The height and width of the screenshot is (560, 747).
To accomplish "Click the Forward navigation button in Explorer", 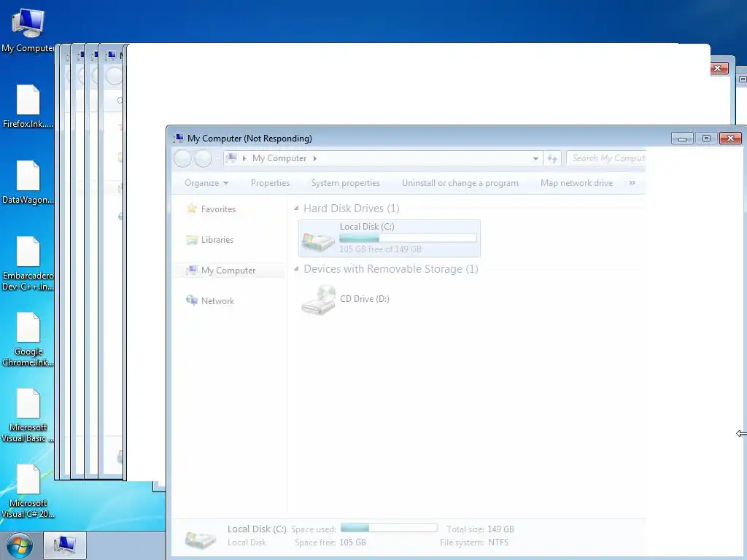I will pyautogui.click(x=203, y=158).
